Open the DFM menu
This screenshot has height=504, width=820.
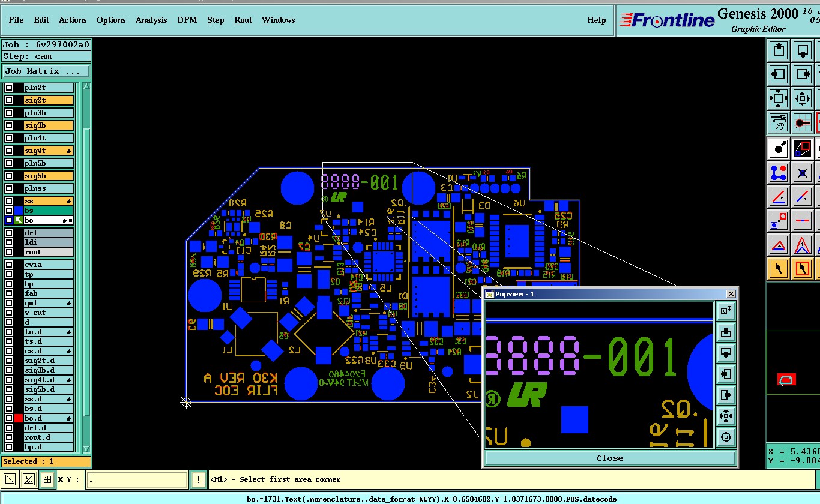click(187, 20)
